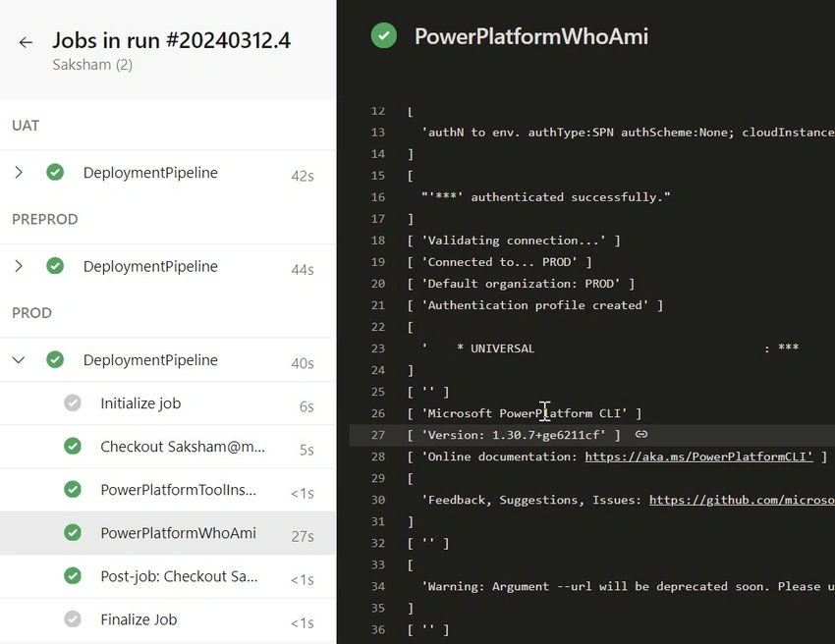The height and width of the screenshot is (644, 835).
Task: Click UAT DeploymentPipeline green success icon
Action: click(x=55, y=173)
